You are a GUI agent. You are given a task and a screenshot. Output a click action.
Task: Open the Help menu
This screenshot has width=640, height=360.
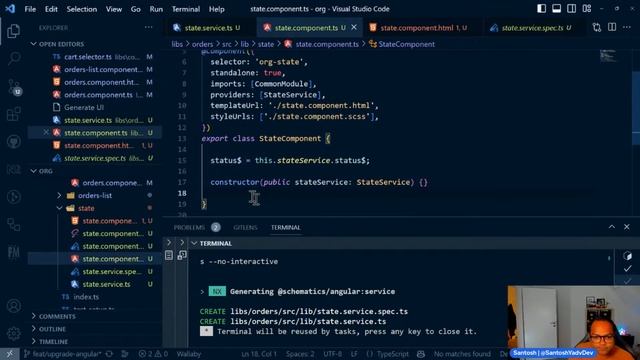pyautogui.click(x=217, y=9)
